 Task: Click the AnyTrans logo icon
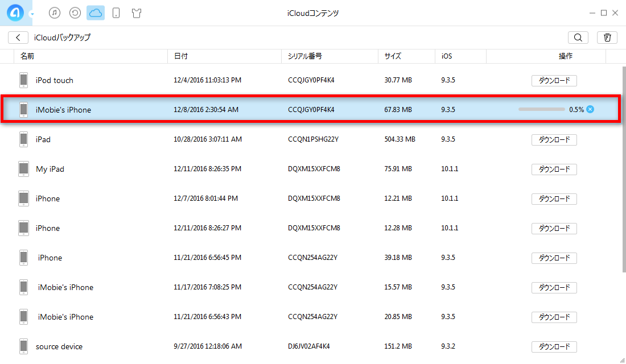[x=15, y=13]
